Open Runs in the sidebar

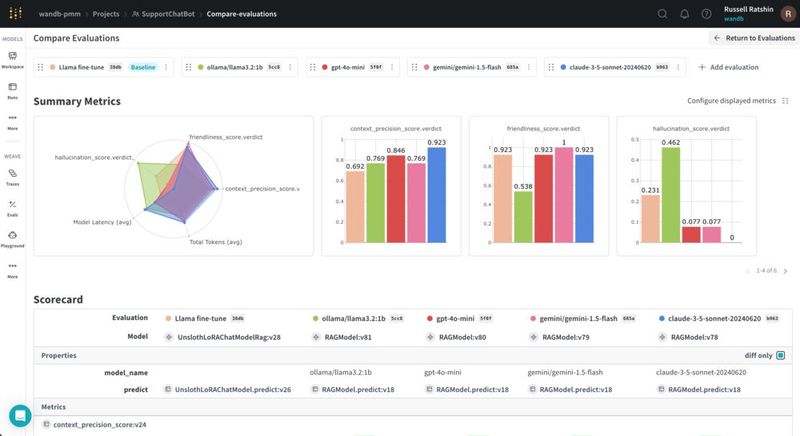coord(12,91)
